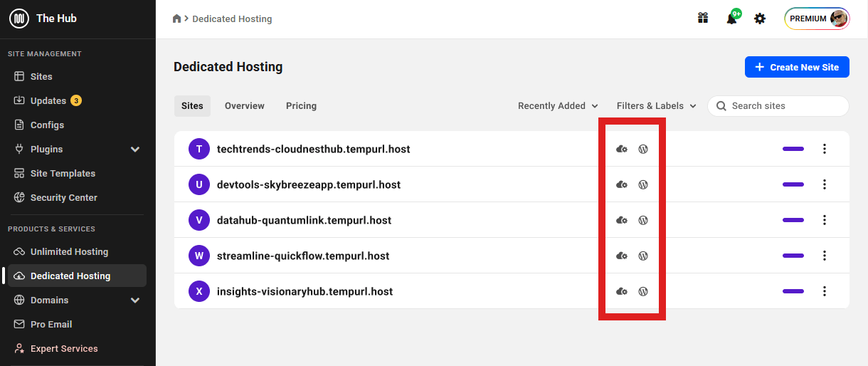Click hosting cloud icon for insights-visionaryhub
Screen dimensions: 868x366
pos(622,291)
